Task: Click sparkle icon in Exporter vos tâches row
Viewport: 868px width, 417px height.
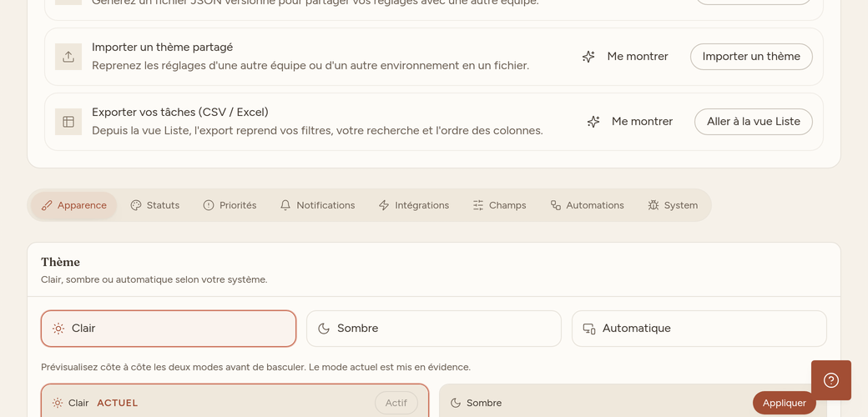Action: pos(593,122)
